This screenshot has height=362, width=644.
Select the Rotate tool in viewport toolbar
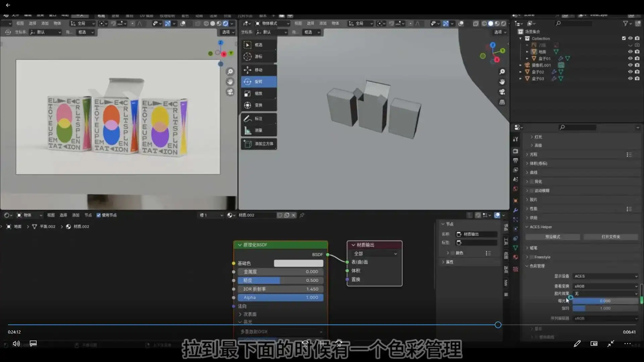[258, 82]
